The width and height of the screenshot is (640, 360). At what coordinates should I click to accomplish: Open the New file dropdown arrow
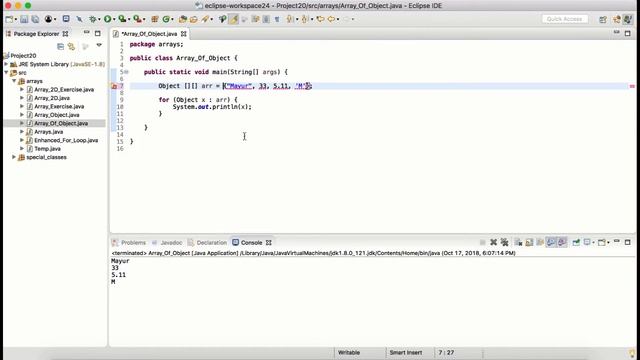point(16,20)
